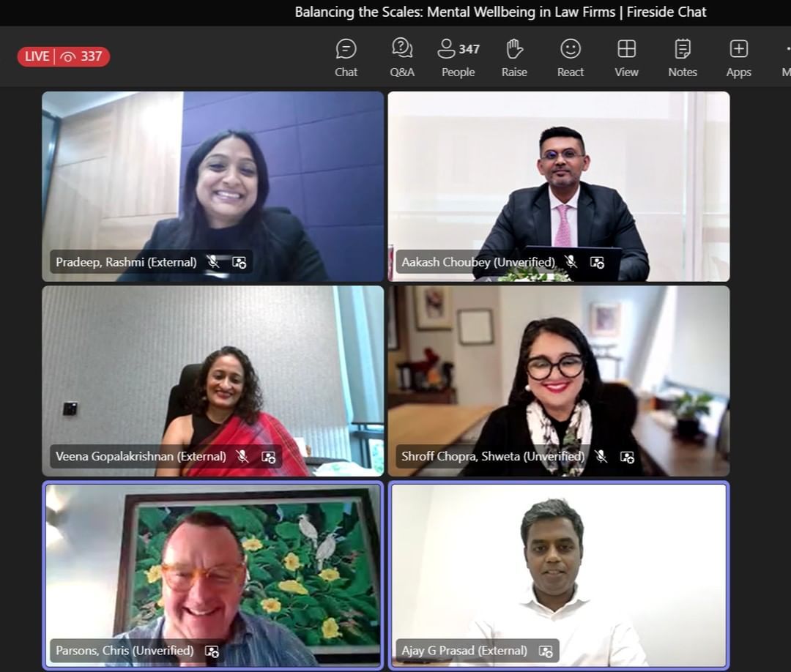Screen dimensions: 791x672
Task: Change the meeting View layout
Action: click(626, 58)
